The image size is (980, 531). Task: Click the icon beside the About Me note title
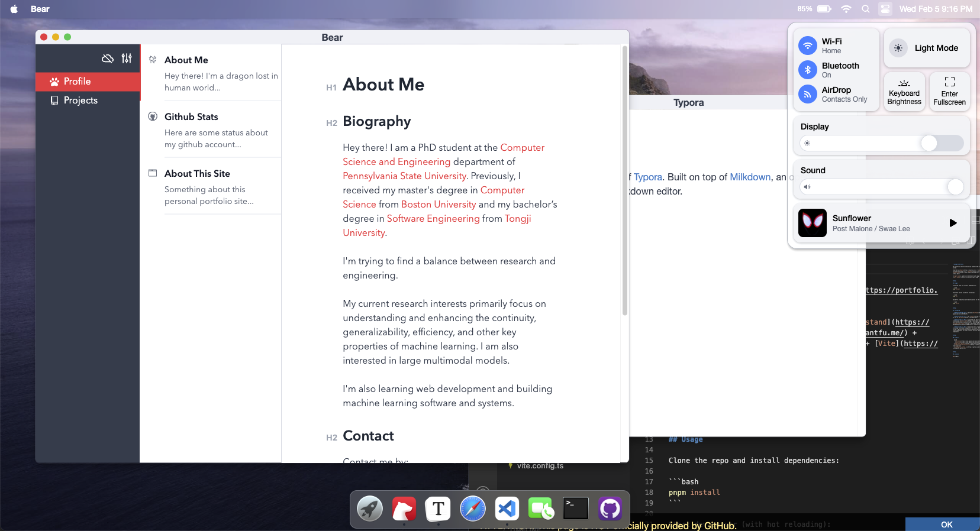pyautogui.click(x=153, y=60)
